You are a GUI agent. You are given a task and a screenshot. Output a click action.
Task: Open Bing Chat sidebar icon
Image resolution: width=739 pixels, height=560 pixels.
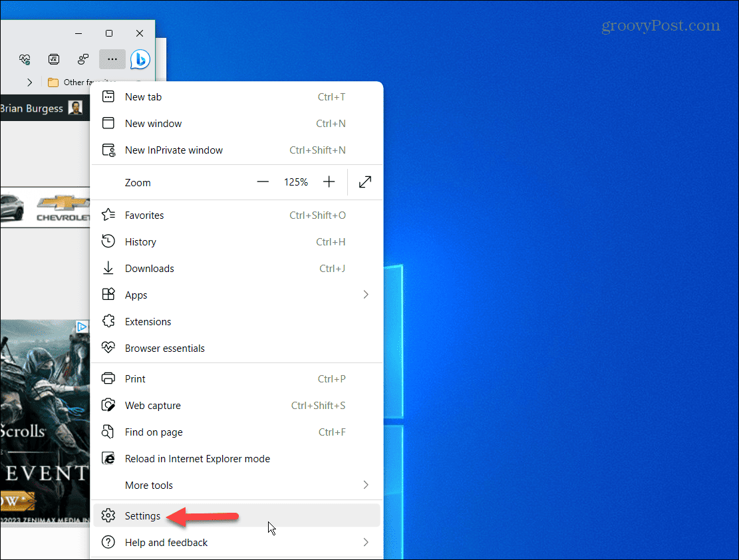pyautogui.click(x=140, y=59)
